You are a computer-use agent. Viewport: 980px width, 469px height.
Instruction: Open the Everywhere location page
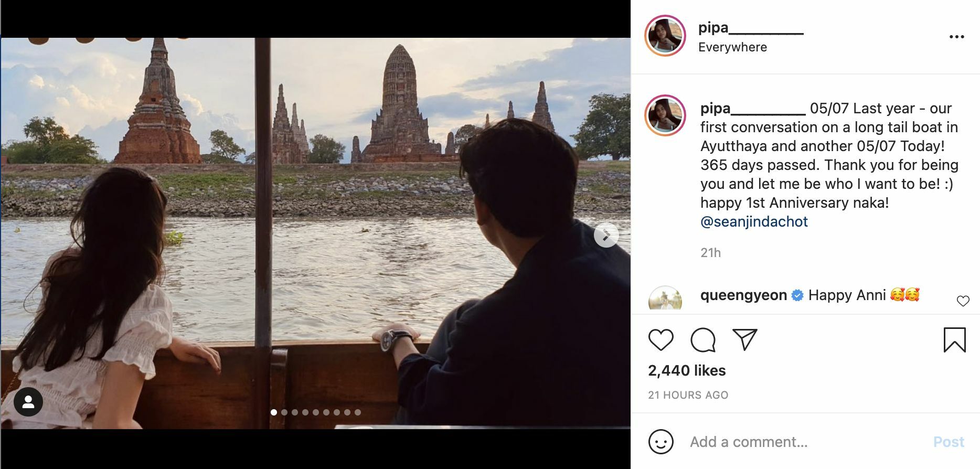(x=732, y=47)
